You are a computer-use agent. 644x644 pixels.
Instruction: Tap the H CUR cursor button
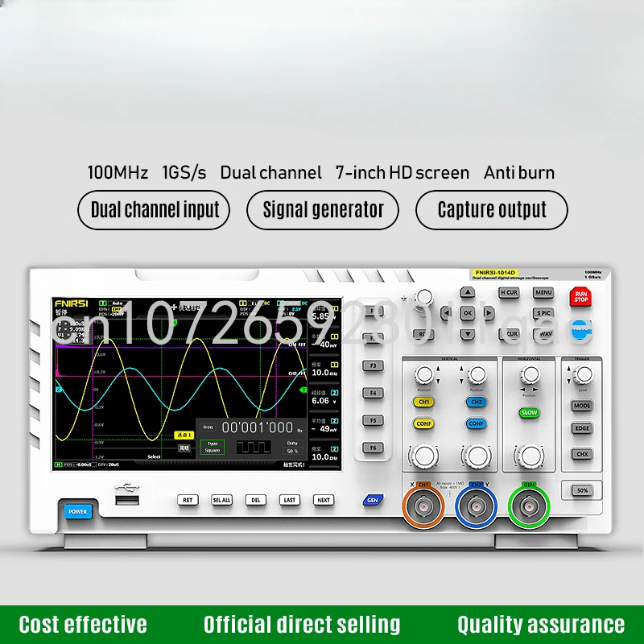(509, 292)
